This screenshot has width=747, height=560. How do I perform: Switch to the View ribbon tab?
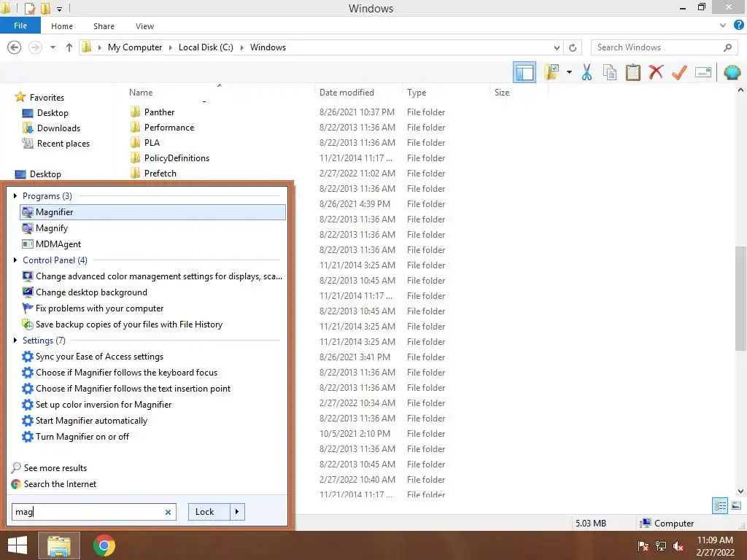tap(144, 26)
